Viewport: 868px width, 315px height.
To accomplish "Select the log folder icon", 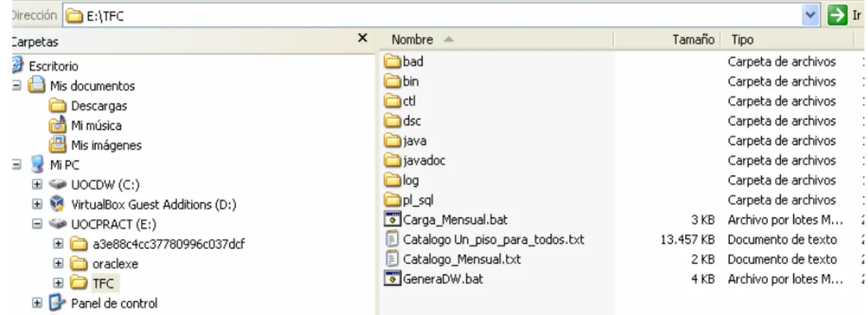I will point(393,180).
